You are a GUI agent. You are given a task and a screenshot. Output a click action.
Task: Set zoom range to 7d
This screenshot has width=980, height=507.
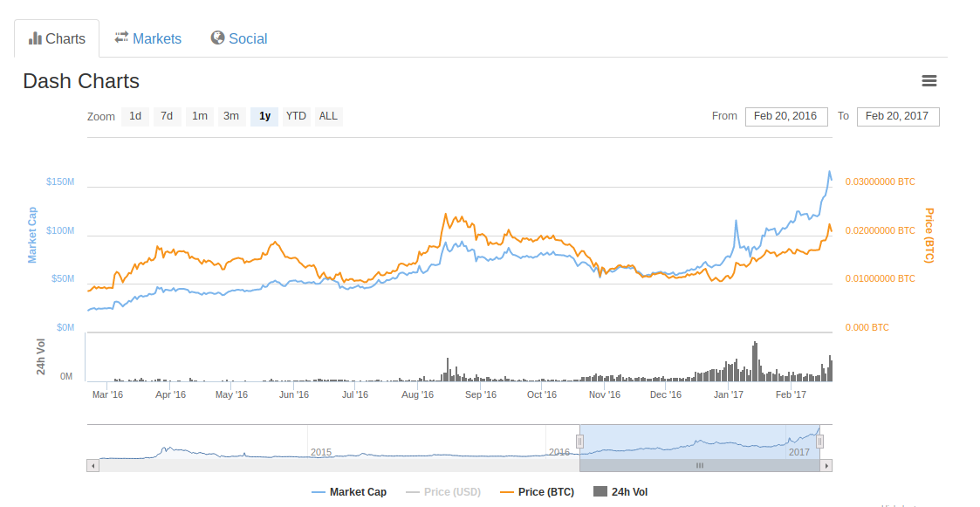[167, 116]
